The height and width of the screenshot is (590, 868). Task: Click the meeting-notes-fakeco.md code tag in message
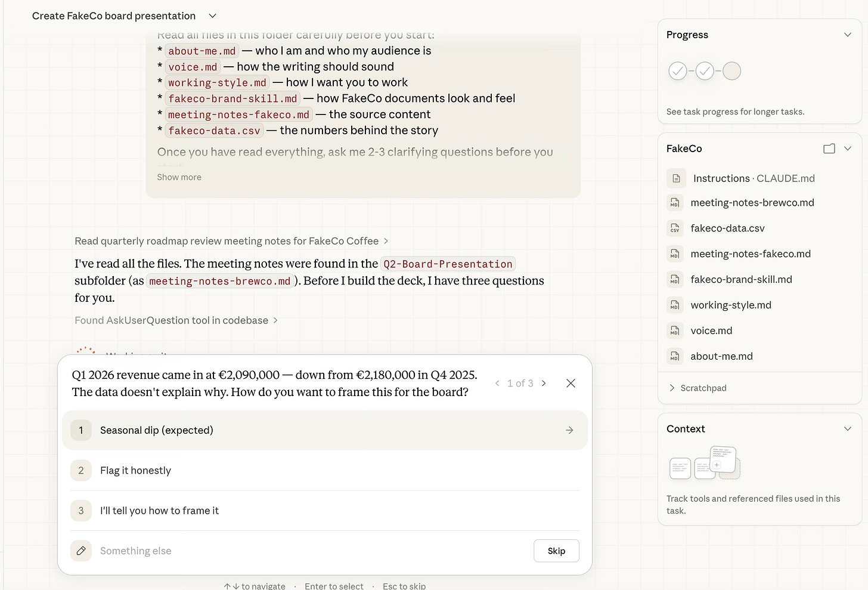pos(238,115)
